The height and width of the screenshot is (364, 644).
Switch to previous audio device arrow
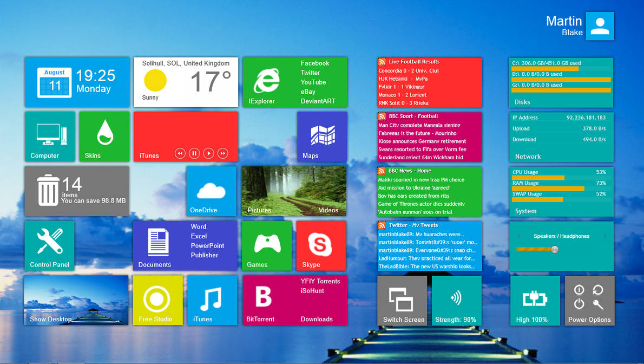(519, 236)
